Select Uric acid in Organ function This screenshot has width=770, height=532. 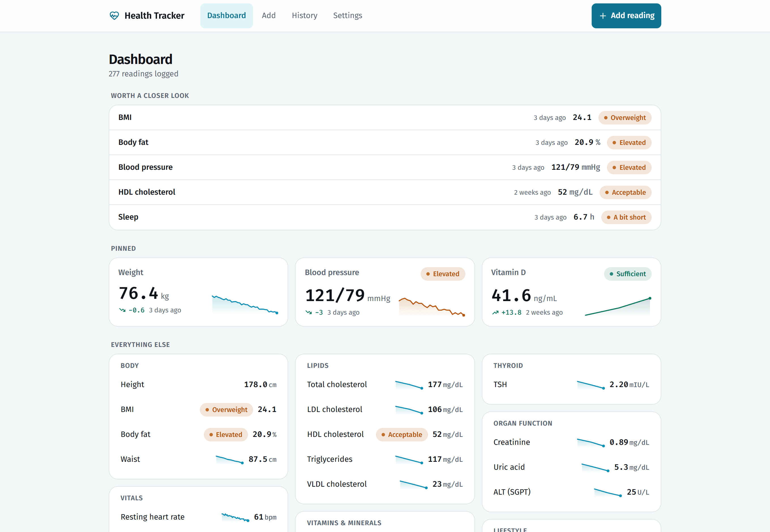pos(571,467)
